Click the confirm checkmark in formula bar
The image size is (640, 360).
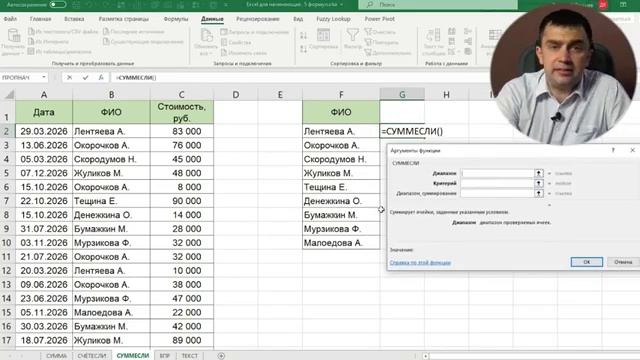point(85,78)
